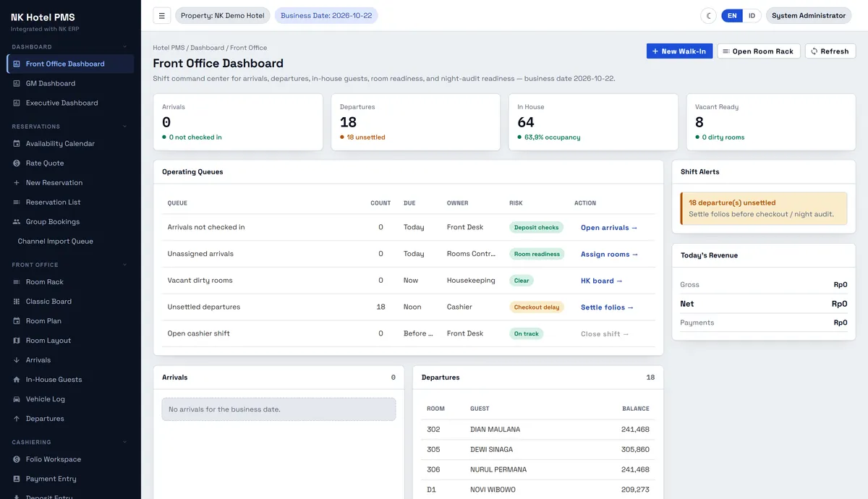The width and height of the screenshot is (868, 499).
Task: Click the Unsettled departures queue row
Action: pyautogui.click(x=409, y=307)
